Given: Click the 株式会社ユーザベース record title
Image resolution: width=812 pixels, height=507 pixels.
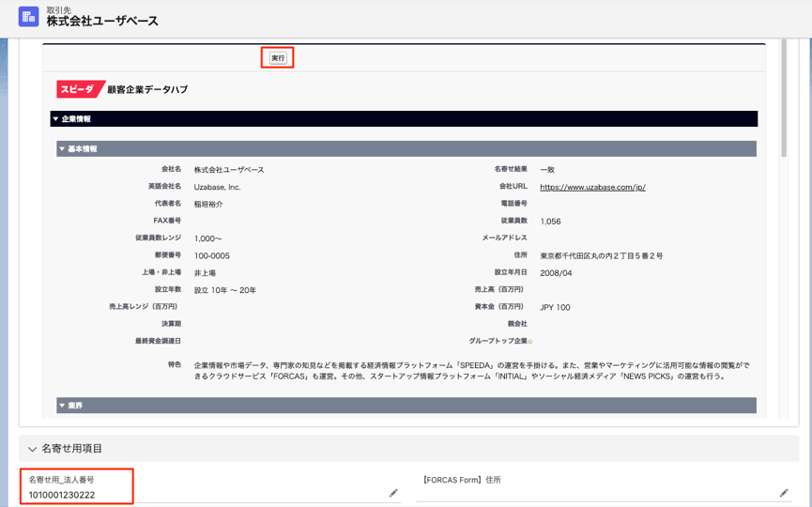Looking at the screenshot, I should (x=102, y=22).
